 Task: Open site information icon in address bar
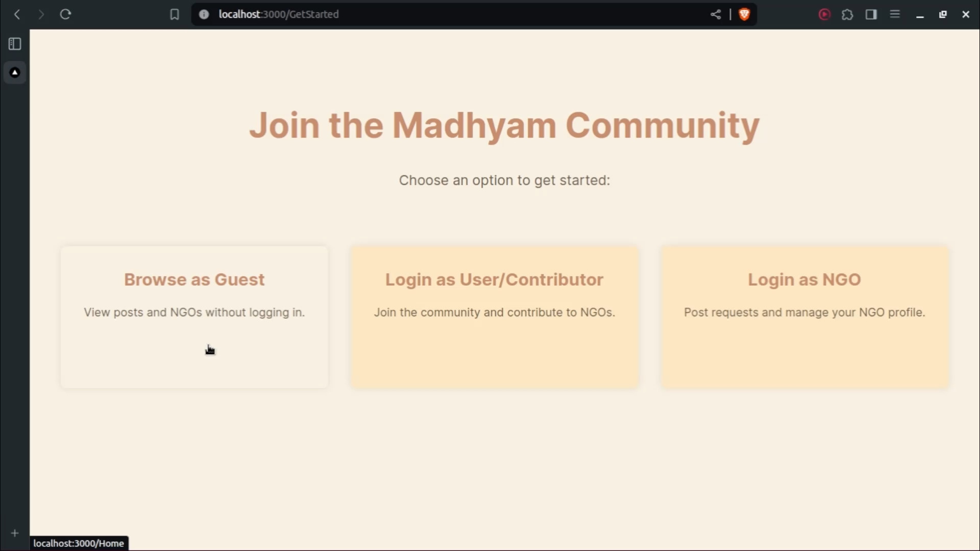tap(204, 14)
